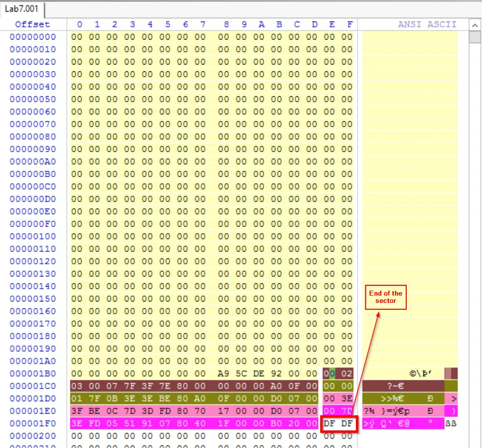Click the ANSI ASCII column header

427,24
